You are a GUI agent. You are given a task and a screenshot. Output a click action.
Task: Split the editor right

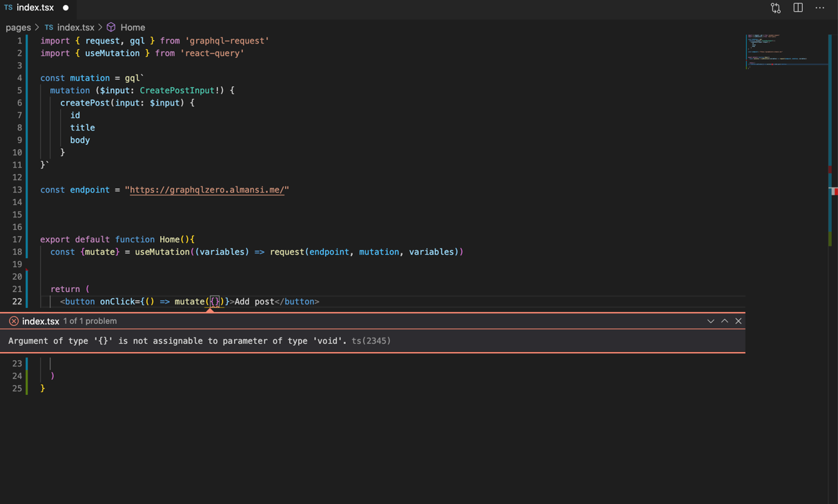click(798, 8)
